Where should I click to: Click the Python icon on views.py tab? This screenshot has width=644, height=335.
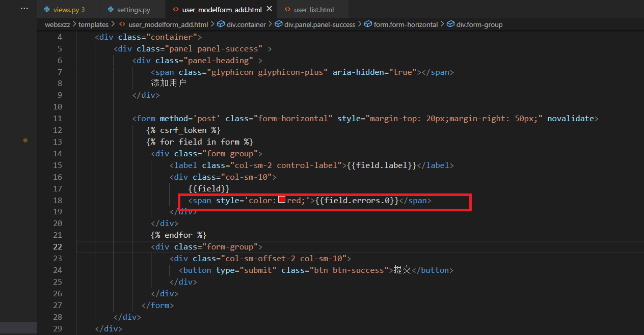pyautogui.click(x=47, y=10)
